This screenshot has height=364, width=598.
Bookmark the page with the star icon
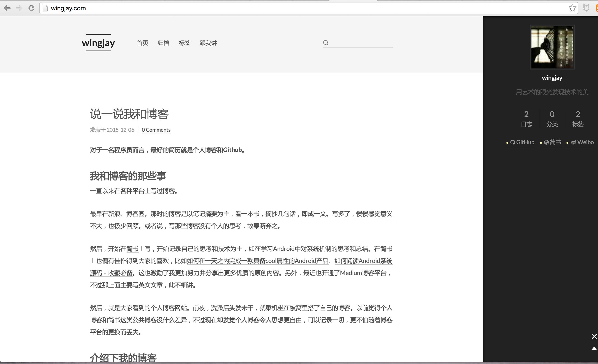click(x=572, y=8)
